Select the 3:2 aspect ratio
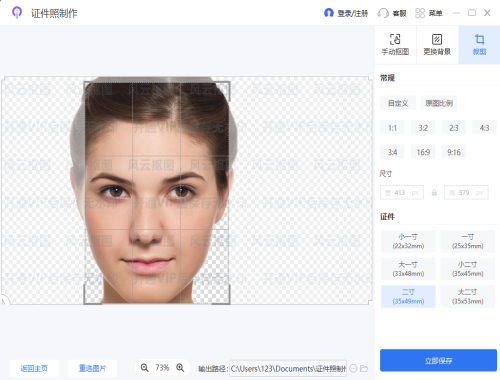 point(423,128)
